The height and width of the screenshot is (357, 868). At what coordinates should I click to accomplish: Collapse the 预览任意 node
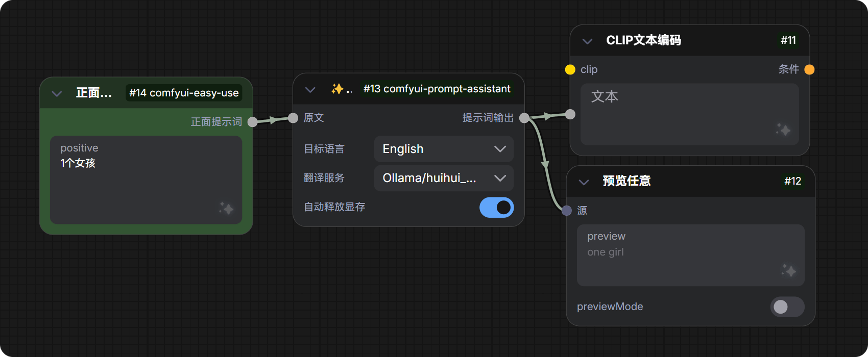(584, 182)
